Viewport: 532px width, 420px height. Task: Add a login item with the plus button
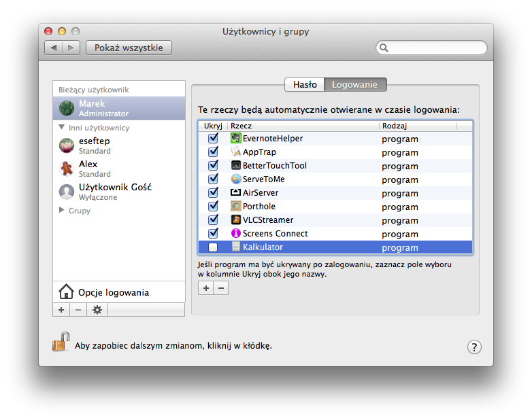[x=205, y=288]
